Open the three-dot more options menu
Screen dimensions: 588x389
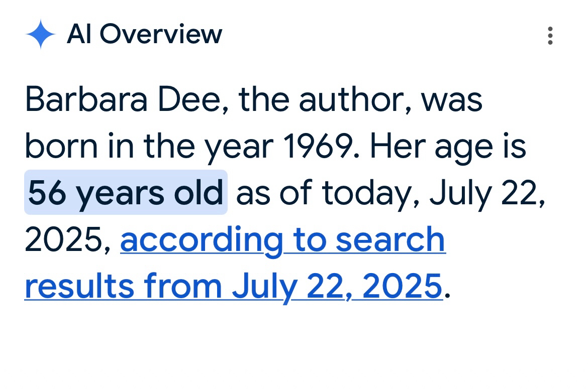pyautogui.click(x=550, y=36)
